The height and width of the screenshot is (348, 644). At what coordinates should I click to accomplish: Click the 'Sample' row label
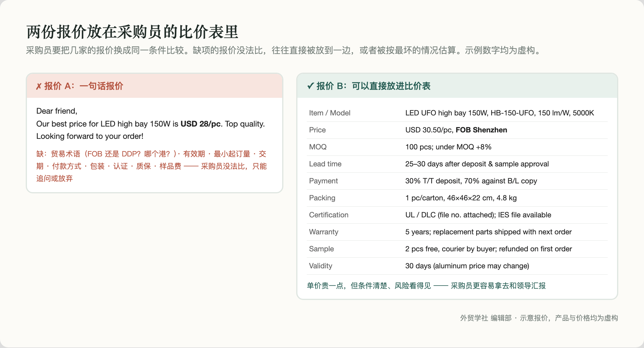(321, 249)
